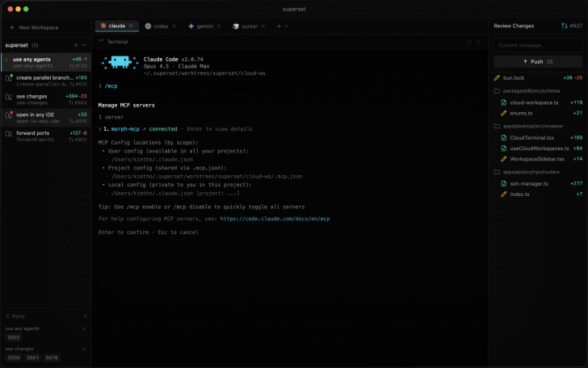Click useCloudWorkspaces.ts added-file icon
The width and height of the screenshot is (588, 368).
504,148
